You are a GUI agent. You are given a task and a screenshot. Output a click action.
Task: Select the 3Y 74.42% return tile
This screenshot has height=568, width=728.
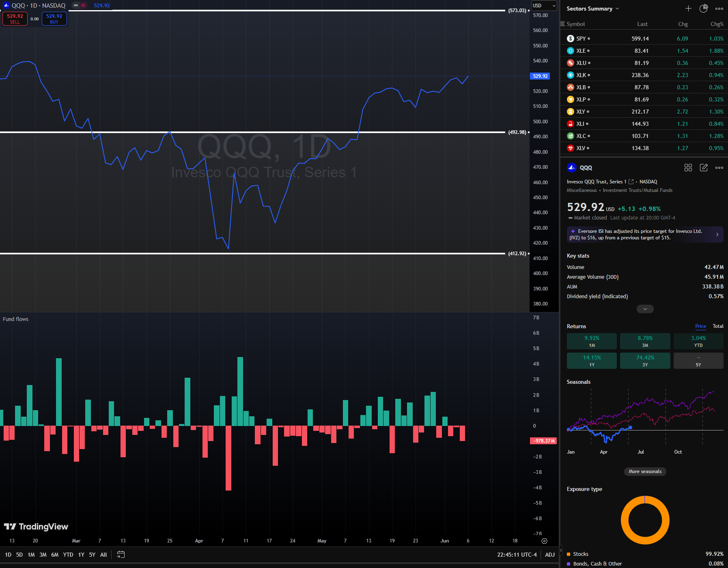coord(645,361)
